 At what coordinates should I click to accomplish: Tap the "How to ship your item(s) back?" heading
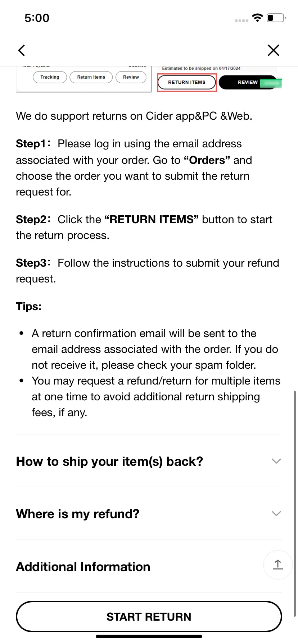pos(109,461)
